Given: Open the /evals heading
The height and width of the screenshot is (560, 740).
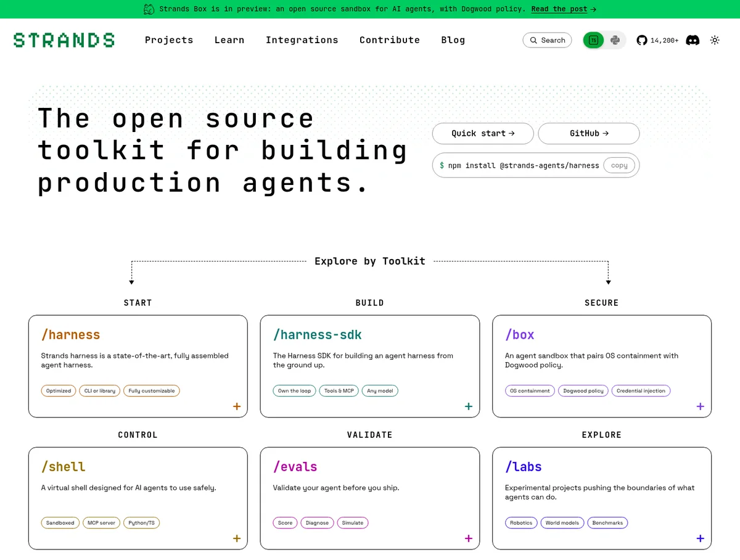Looking at the screenshot, I should pos(295,467).
